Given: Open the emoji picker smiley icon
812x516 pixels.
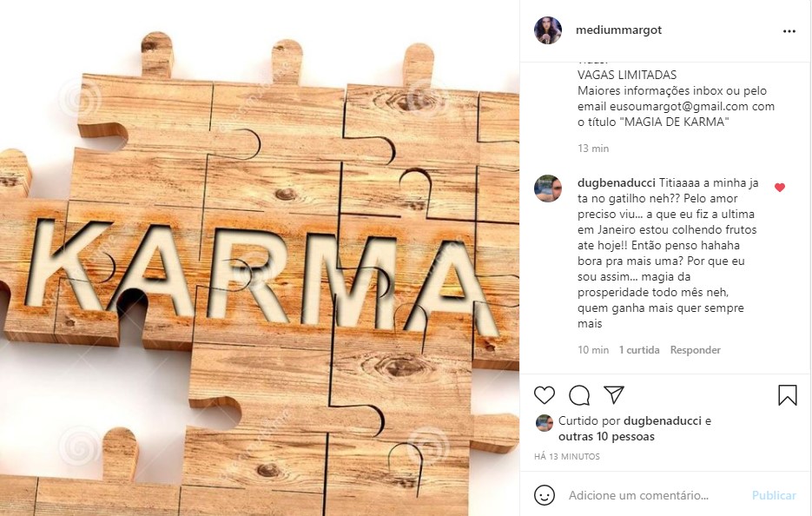Looking at the screenshot, I should [545, 495].
